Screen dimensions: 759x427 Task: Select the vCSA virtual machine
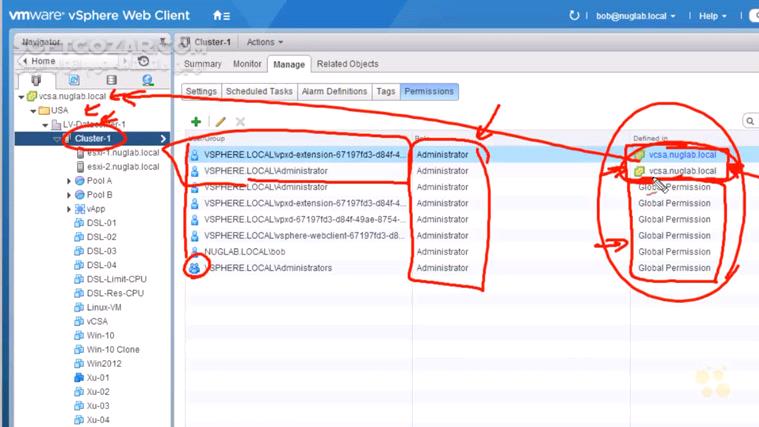pos(97,321)
